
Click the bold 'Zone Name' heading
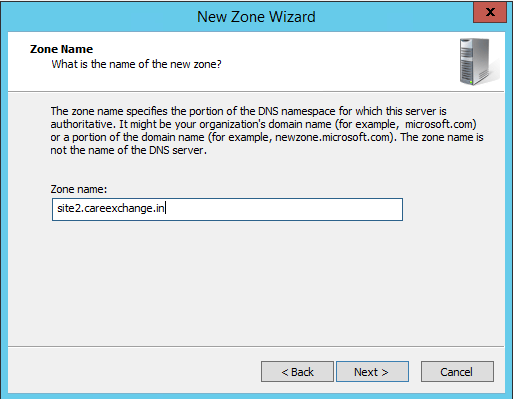[x=61, y=49]
